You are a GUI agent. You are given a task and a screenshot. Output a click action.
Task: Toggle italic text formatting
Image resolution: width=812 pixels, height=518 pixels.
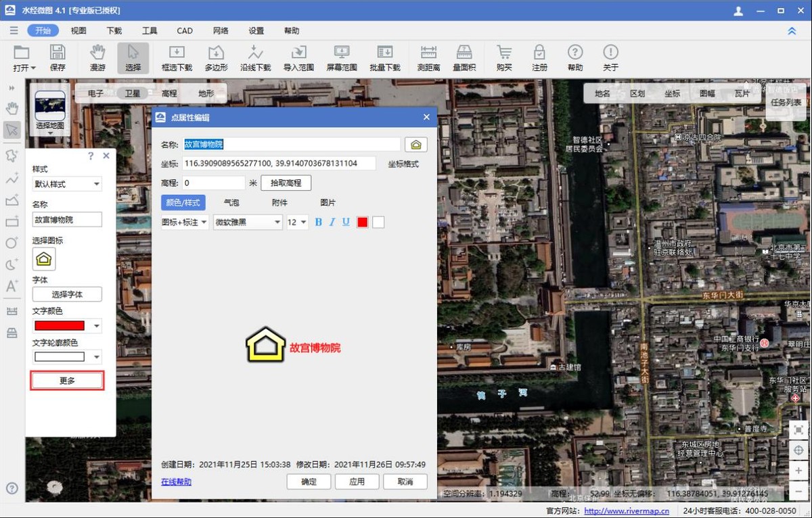332,222
